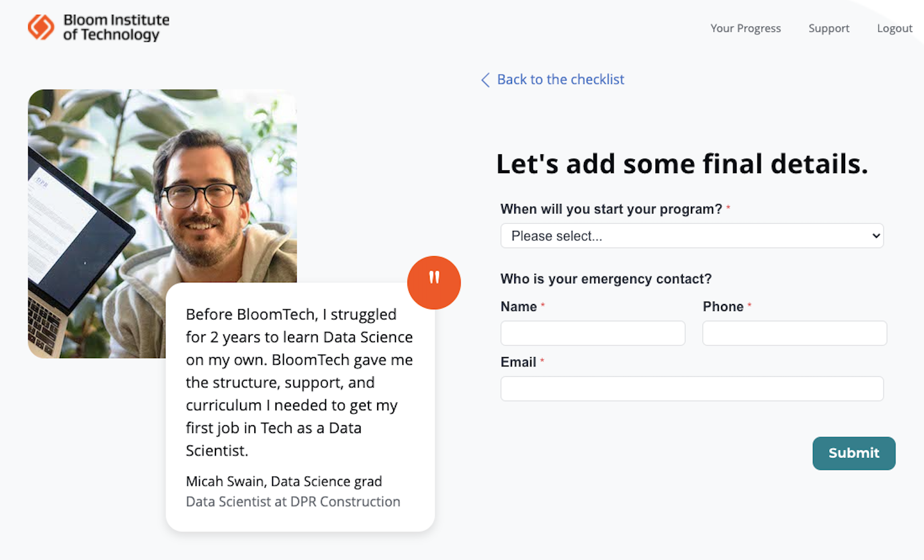Click the Micah Swain testimonial photo
Screen dimensions: 924x560
click(162, 189)
